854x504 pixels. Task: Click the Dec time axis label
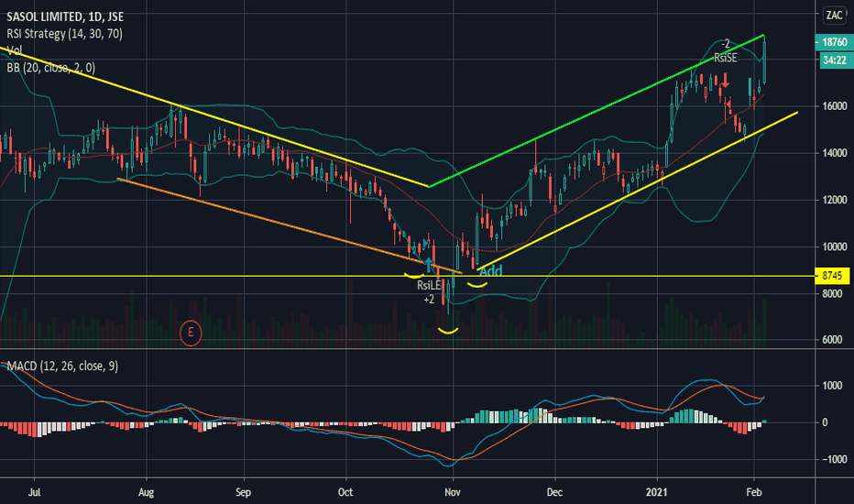554,492
